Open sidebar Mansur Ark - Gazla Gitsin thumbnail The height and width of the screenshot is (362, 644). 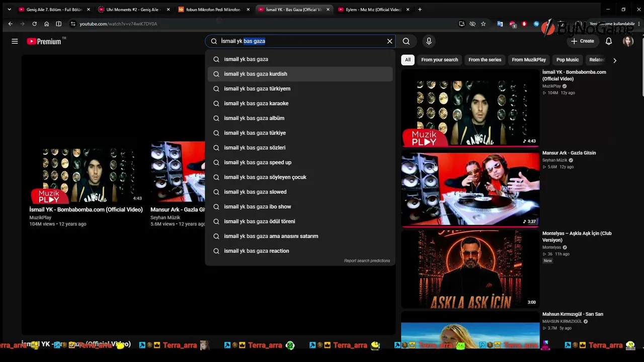pyautogui.click(x=470, y=189)
